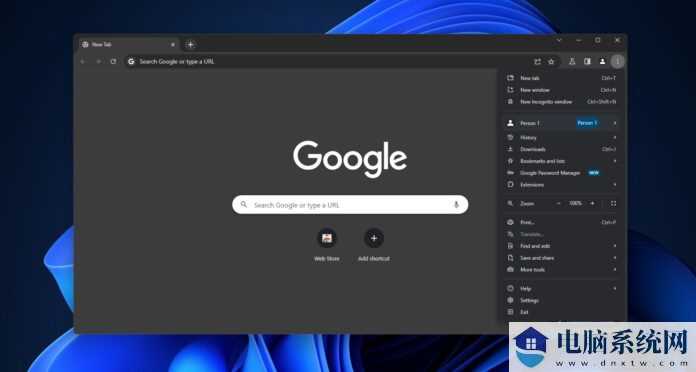The width and height of the screenshot is (696, 372).
Task: Click the three-dot Chrome menu button
Action: click(x=617, y=62)
